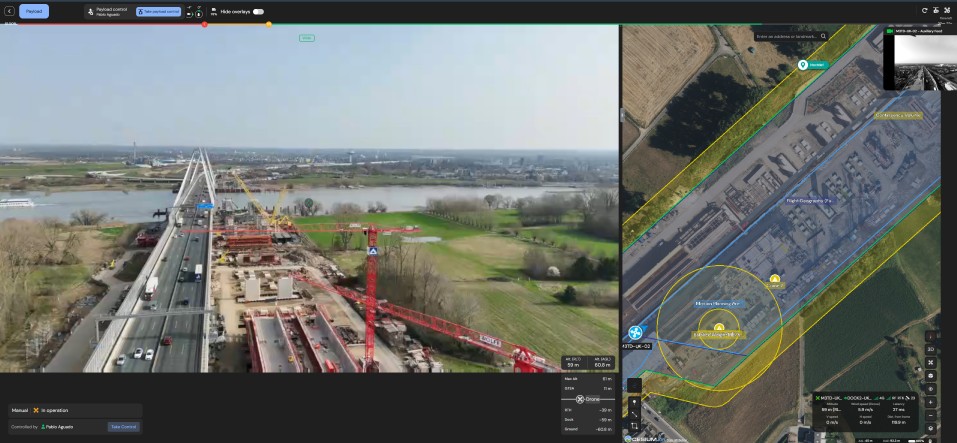Click Take payload control button
The width and height of the screenshot is (957, 443).
(158, 11)
